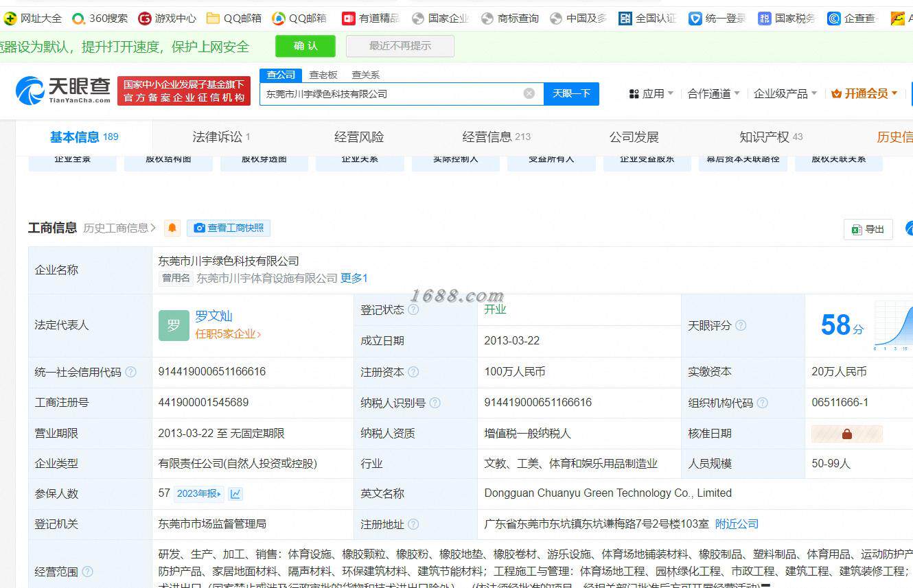The image size is (913, 588).
Task: Open the 罗文灿 legal representative link
Action: [214, 316]
